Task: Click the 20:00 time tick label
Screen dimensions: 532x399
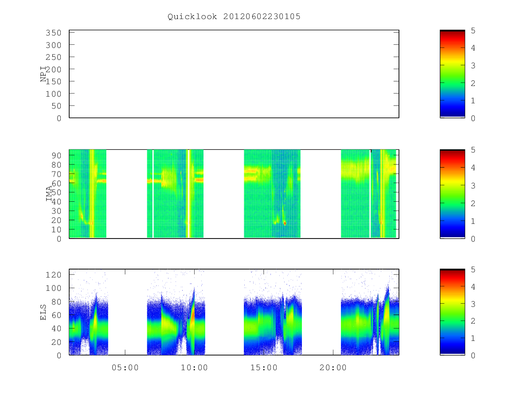Action: click(x=333, y=368)
